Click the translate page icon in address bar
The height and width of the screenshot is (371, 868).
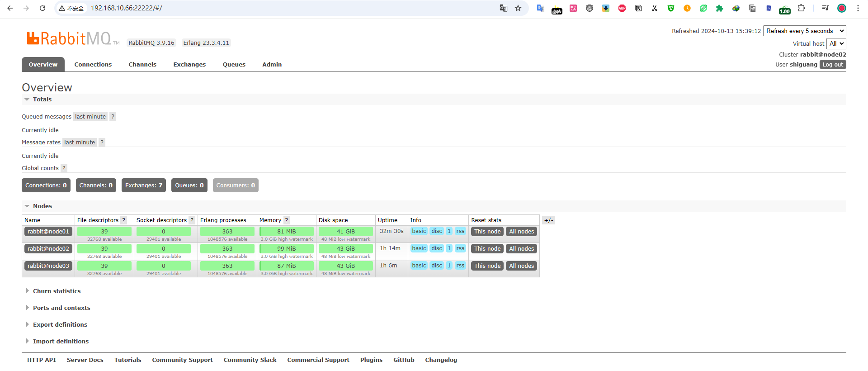tap(504, 8)
